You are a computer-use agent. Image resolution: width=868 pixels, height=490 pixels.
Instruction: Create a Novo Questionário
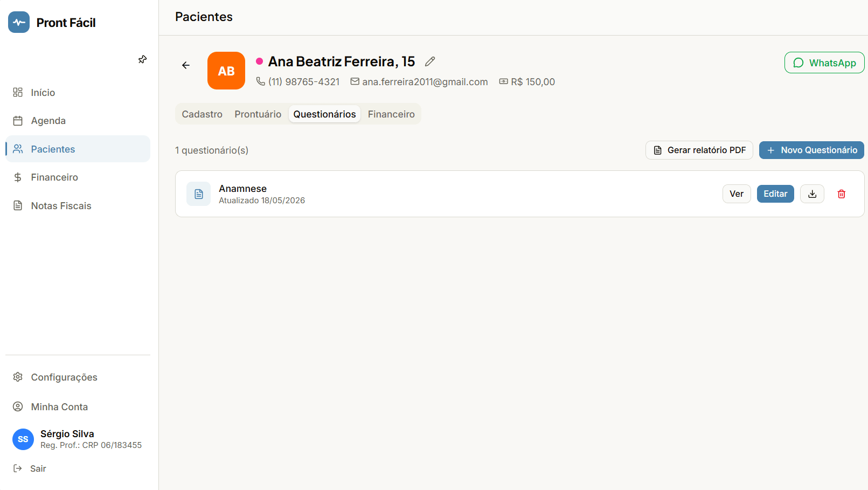811,150
